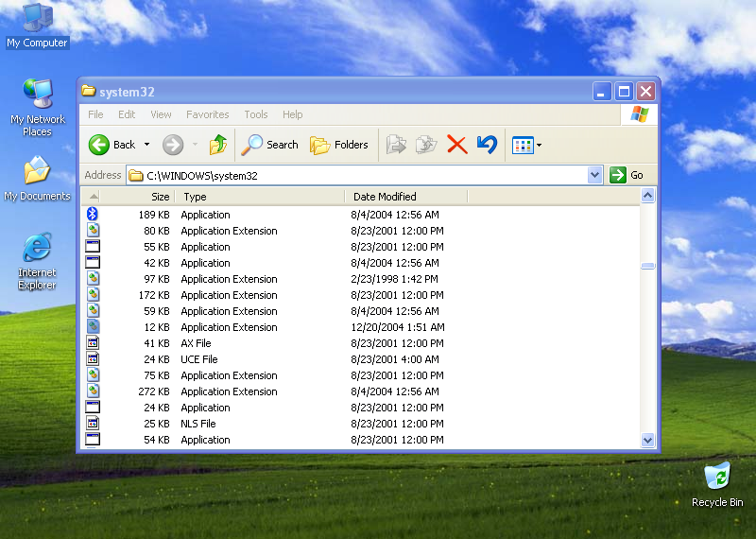
Task: Click the grey Forward arrow button
Action: click(x=173, y=145)
